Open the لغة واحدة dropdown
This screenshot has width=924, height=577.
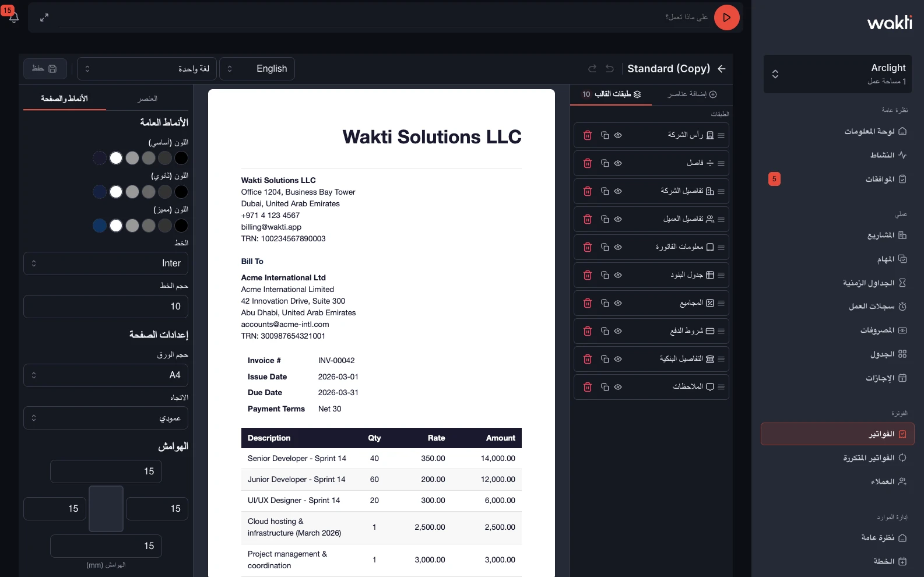pos(147,69)
